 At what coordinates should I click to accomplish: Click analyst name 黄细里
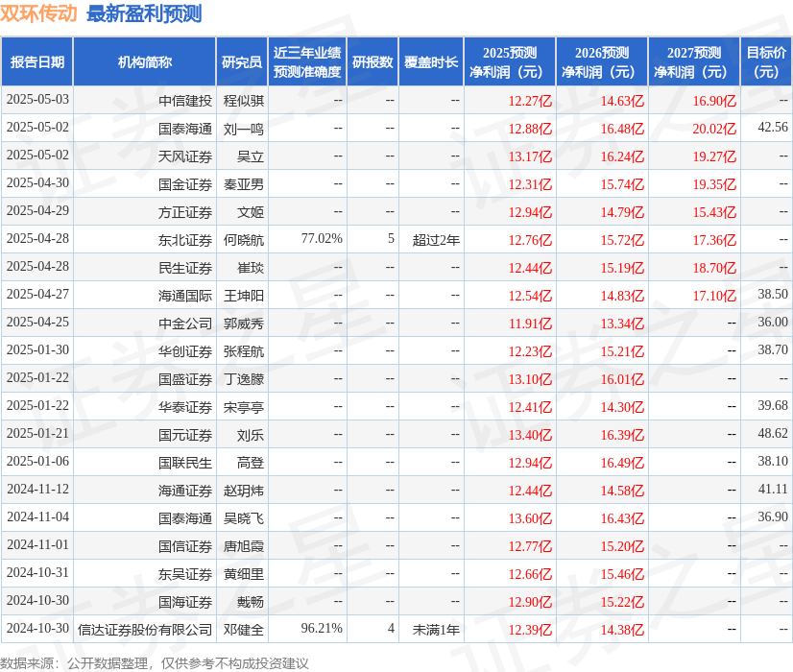(244, 573)
